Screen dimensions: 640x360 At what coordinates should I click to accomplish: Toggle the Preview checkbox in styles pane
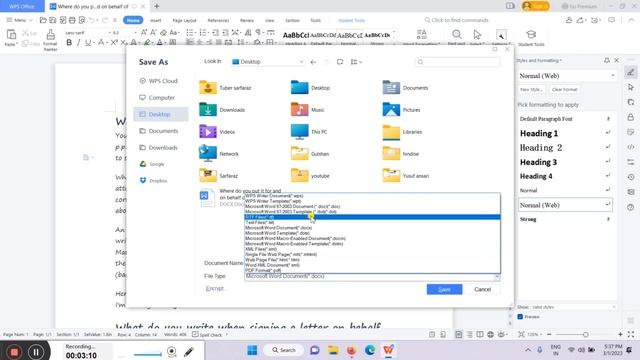(520, 317)
